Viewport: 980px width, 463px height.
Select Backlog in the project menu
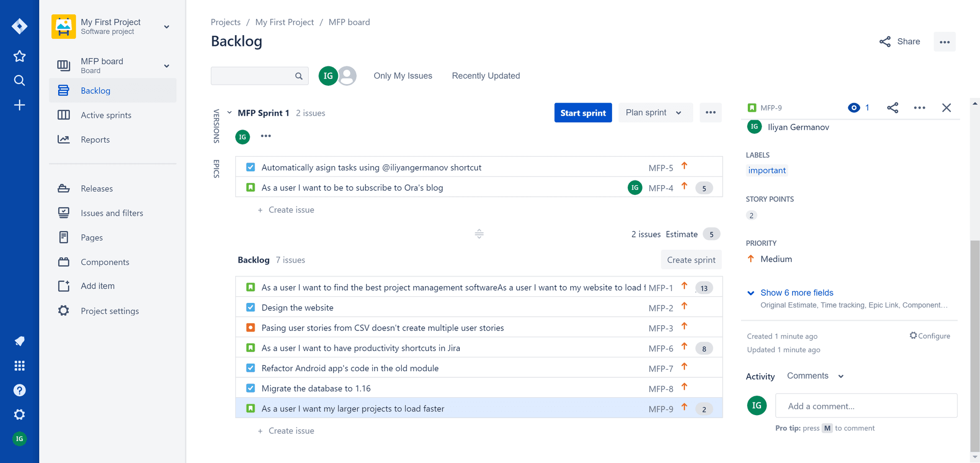tap(95, 90)
